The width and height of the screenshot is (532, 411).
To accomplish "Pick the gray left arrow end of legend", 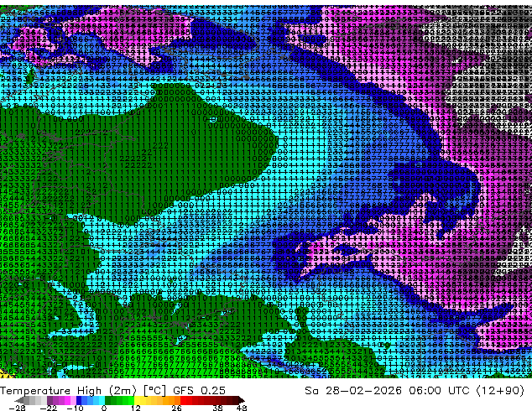I will tap(19, 400).
